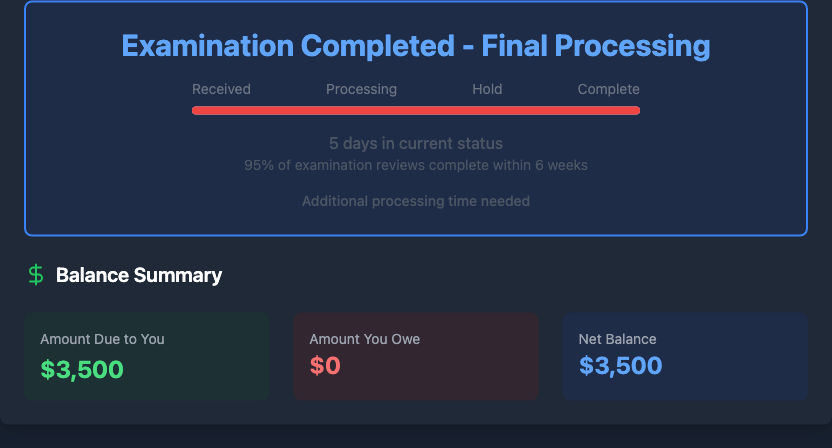Click the Examination Completed heading
The width and height of the screenshot is (832, 448).
416,46
